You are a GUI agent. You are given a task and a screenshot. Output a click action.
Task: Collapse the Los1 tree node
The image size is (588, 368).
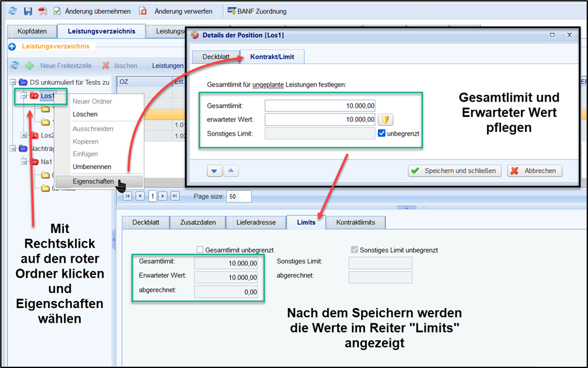[x=24, y=96]
